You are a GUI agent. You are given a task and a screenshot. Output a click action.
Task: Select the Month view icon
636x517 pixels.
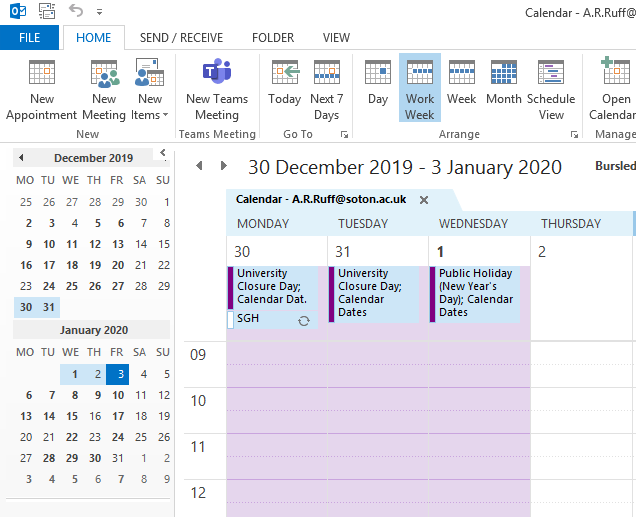pyautogui.click(x=504, y=76)
